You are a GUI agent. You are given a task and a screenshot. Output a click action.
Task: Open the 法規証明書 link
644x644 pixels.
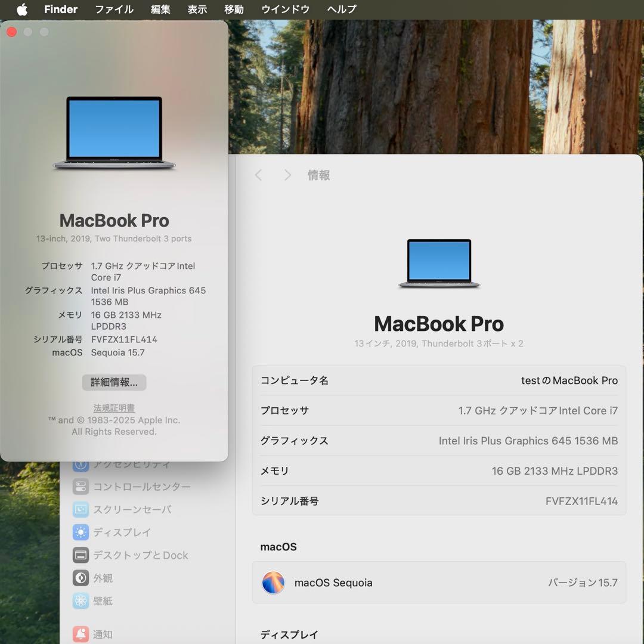(x=113, y=408)
